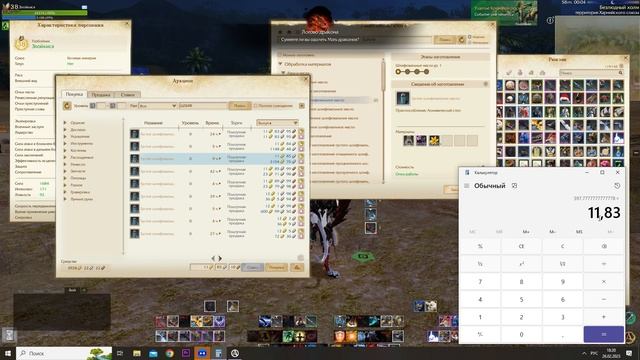Click icon button right of Выкупить
This screenshot has width=640, height=360.
297,267
